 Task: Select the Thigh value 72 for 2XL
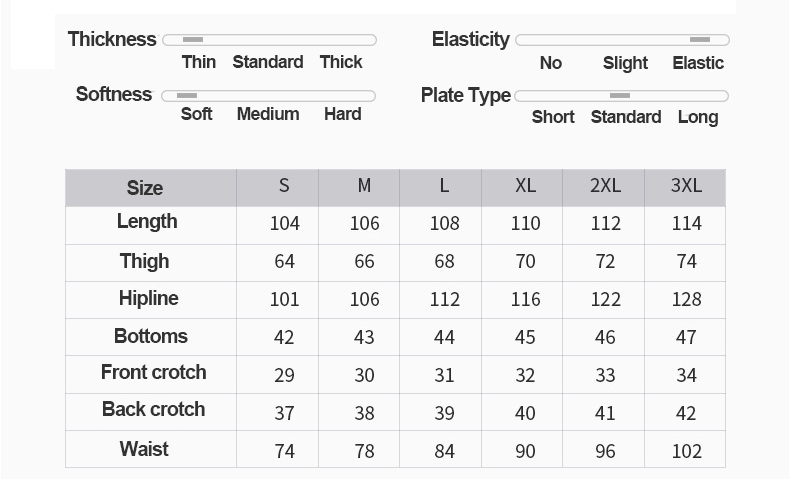coord(605,261)
